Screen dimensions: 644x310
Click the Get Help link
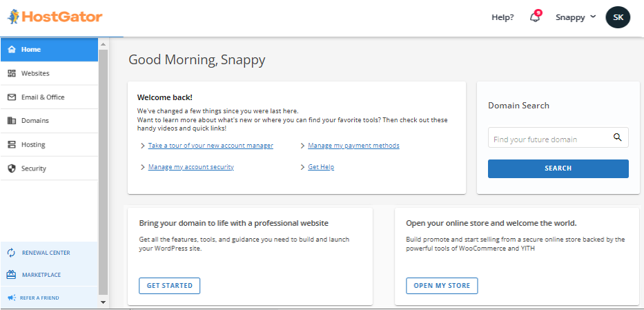coord(321,166)
